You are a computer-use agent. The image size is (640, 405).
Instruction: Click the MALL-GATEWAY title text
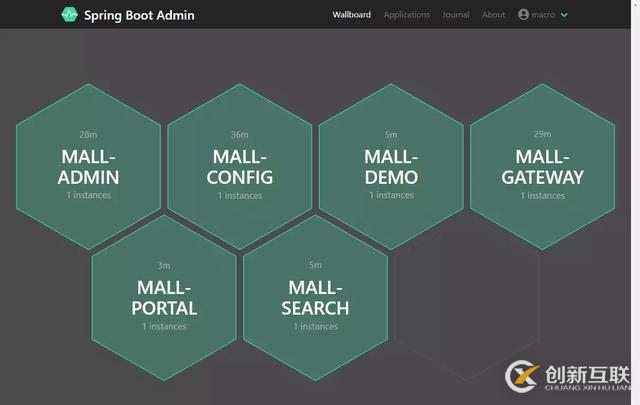(x=542, y=167)
